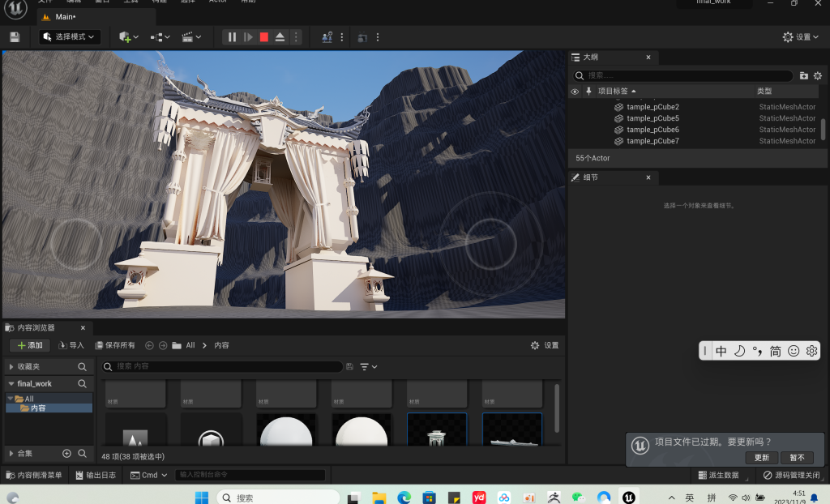
Task: Add a new collection with the plus icon
Action: pyautogui.click(x=66, y=454)
